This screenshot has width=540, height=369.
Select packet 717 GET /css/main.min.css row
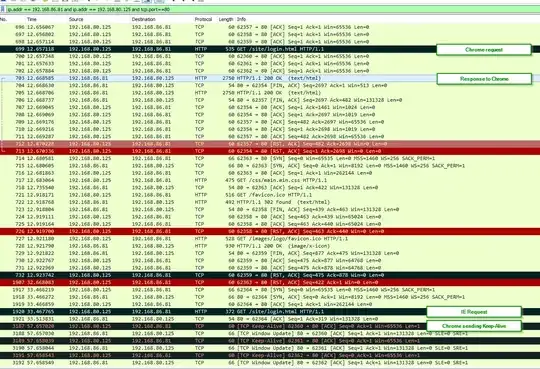(270, 180)
